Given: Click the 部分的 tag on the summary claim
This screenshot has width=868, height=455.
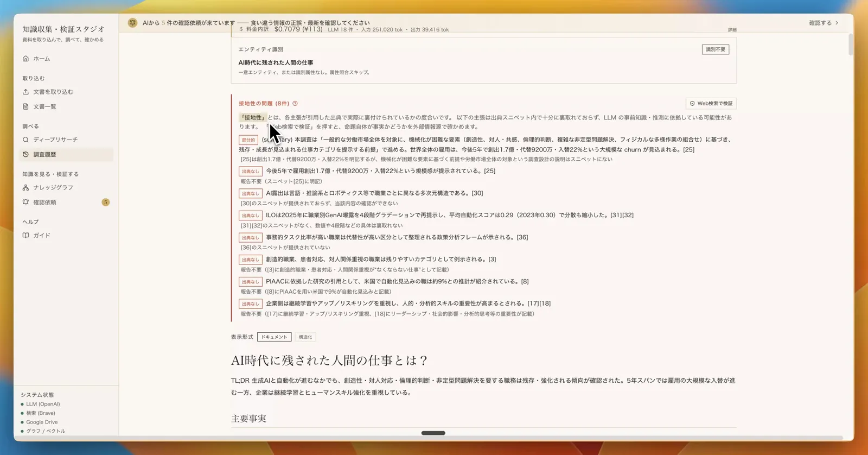Looking at the screenshot, I should (248, 140).
